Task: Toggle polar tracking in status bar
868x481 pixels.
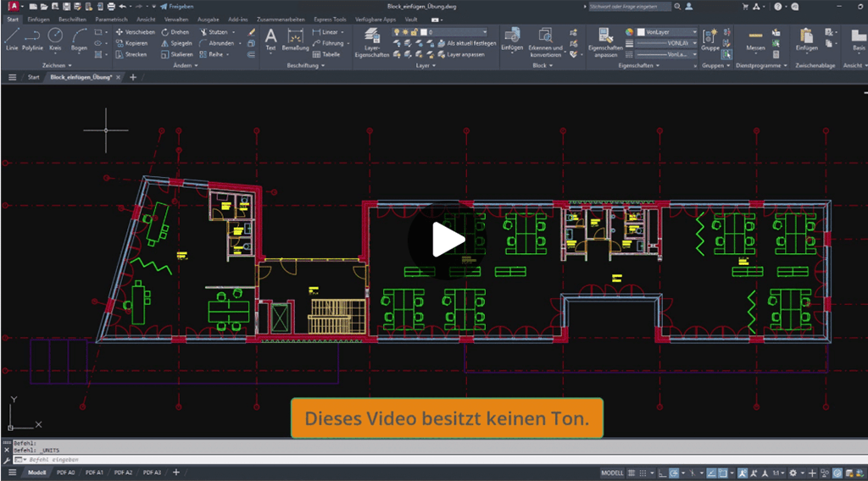Action: [674, 473]
